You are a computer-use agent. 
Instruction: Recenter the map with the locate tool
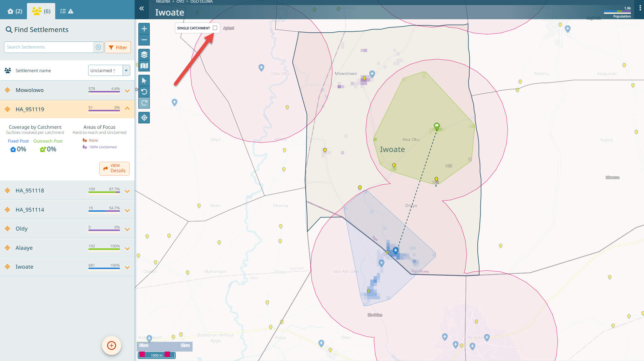click(144, 118)
